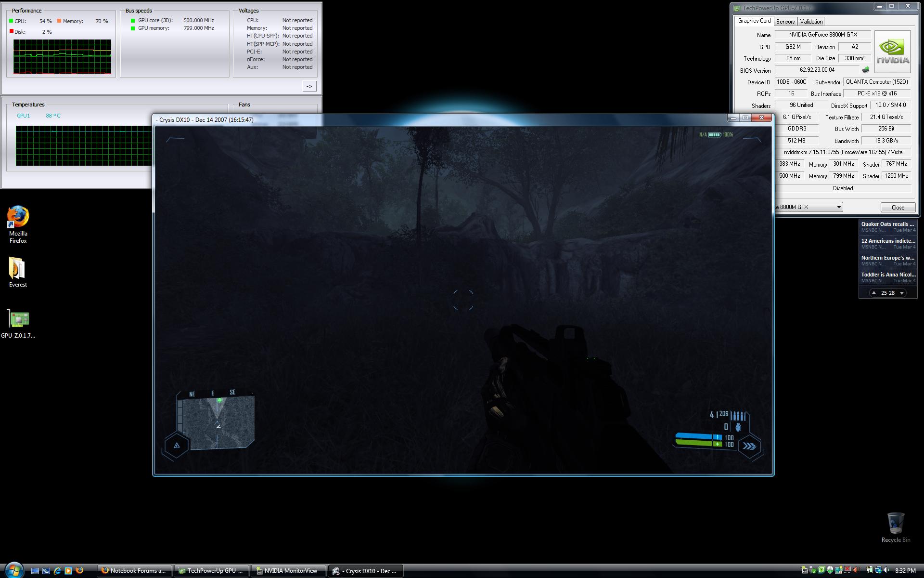Launch Internet Explorer from quick launch

pyautogui.click(x=57, y=571)
